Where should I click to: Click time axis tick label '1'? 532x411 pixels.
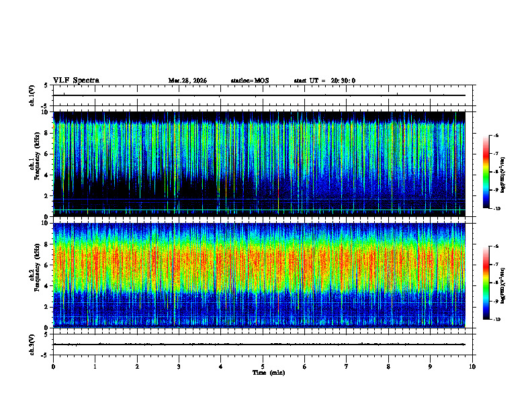click(x=95, y=367)
